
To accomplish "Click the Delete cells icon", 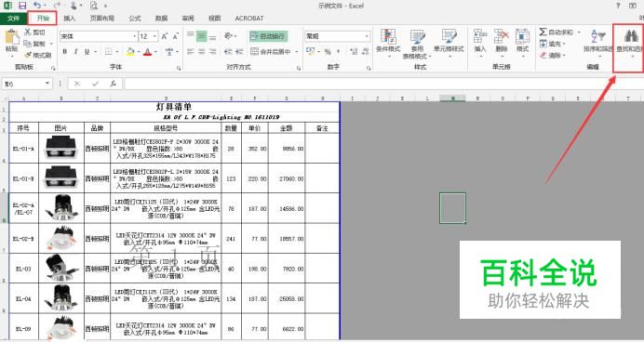I will (502, 36).
